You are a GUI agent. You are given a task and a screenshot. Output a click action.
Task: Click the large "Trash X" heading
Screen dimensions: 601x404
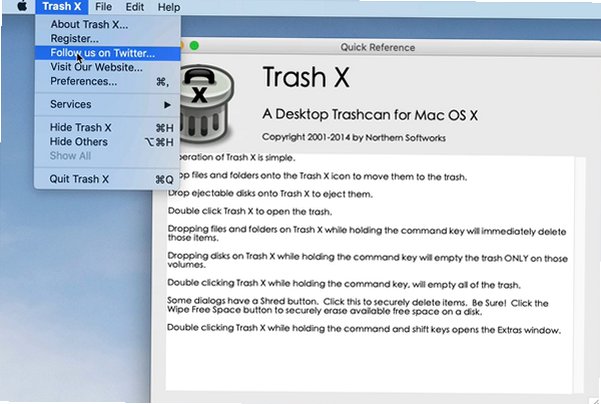[x=306, y=77]
